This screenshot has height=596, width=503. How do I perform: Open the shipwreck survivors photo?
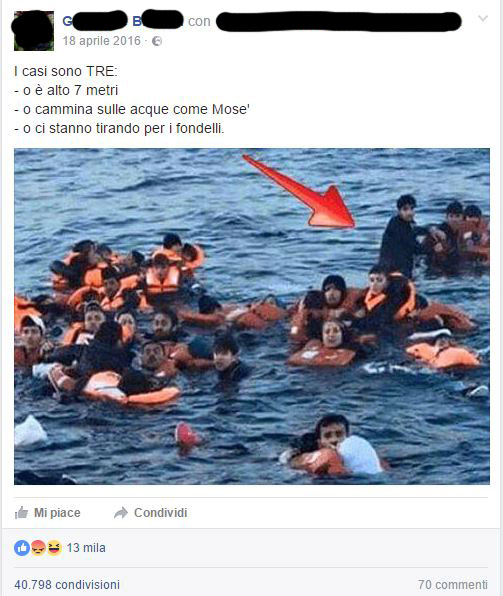[252, 316]
